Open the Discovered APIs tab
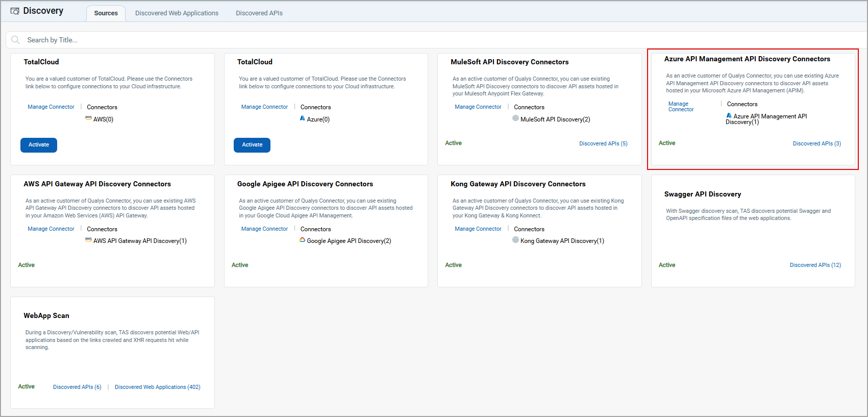The height and width of the screenshot is (417, 868). click(x=259, y=13)
